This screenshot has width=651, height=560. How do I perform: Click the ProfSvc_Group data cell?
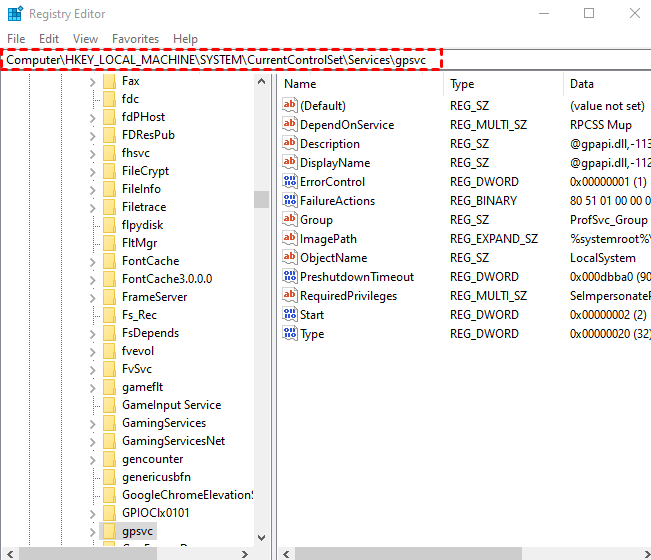point(608,220)
